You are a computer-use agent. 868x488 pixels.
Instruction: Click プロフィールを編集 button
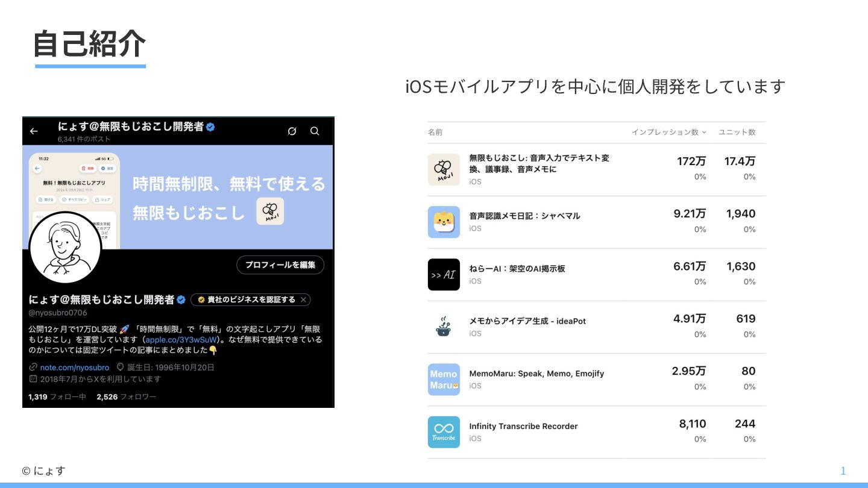point(280,264)
